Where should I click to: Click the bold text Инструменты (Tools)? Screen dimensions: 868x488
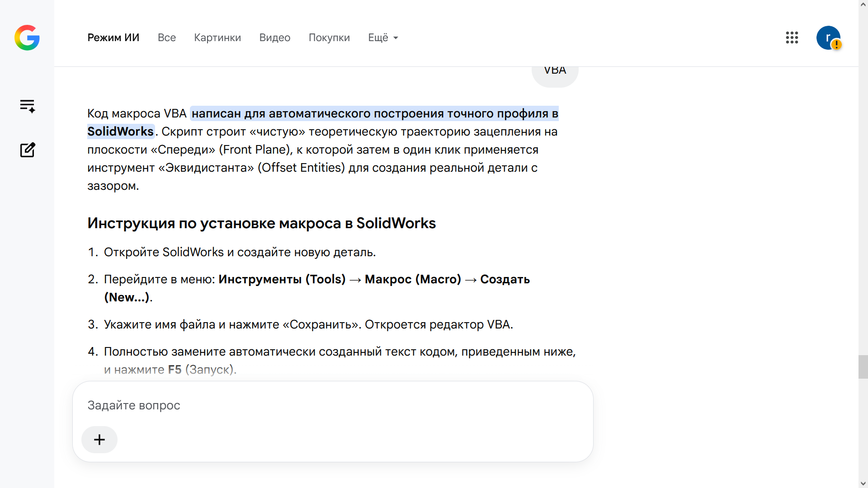click(282, 279)
